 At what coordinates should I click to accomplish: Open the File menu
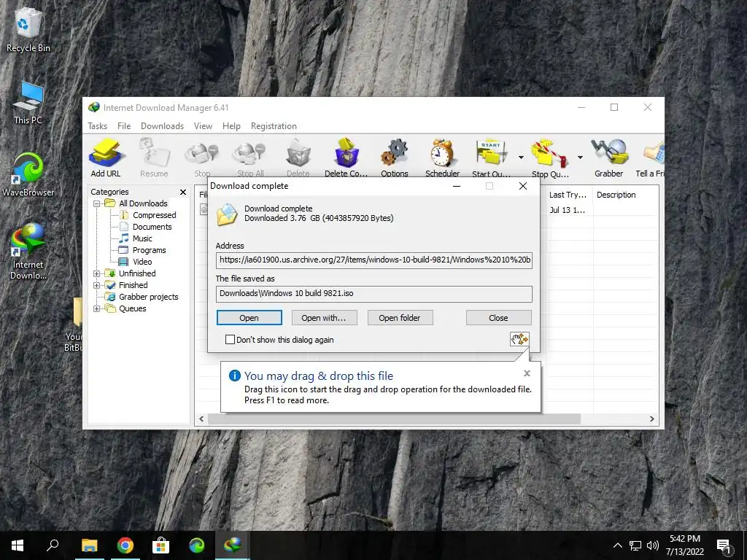pyautogui.click(x=124, y=126)
